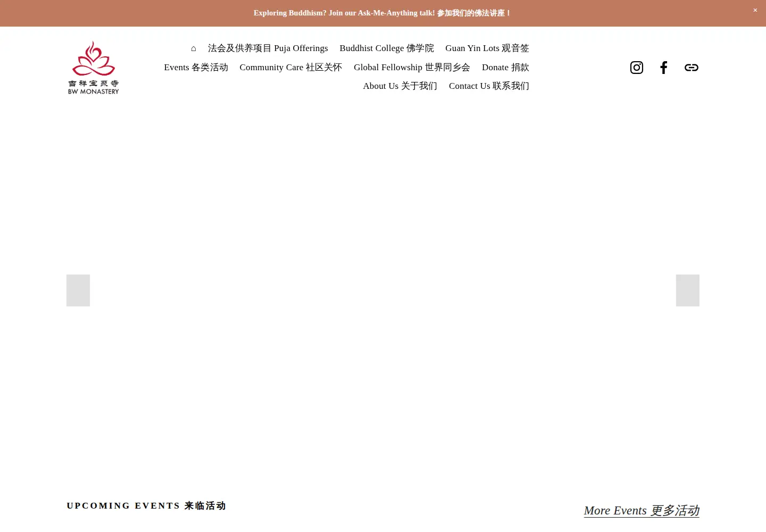This screenshot has width=766, height=532.
Task: Dismiss the announcement banner with the X
Action: [755, 10]
